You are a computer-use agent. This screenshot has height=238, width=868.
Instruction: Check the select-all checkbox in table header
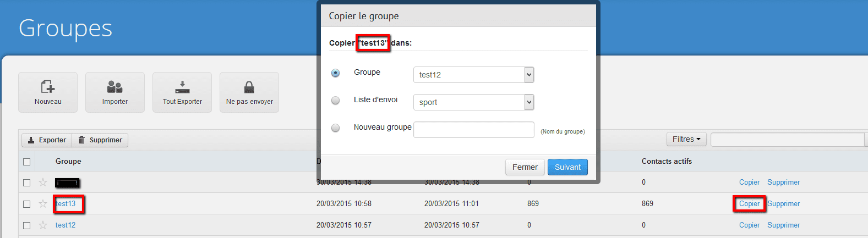point(26,162)
